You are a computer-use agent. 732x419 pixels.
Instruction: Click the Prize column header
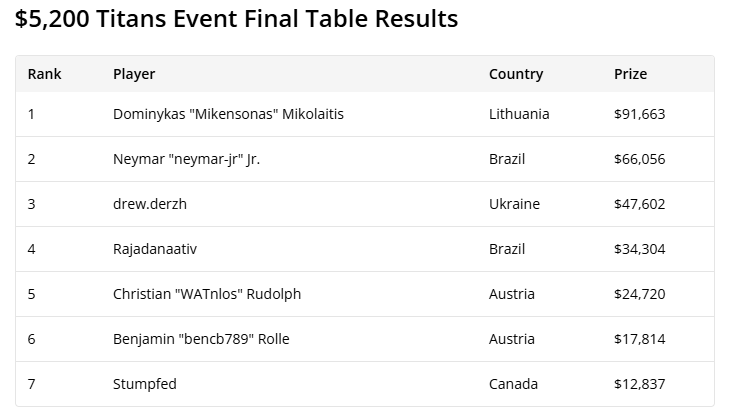630,74
